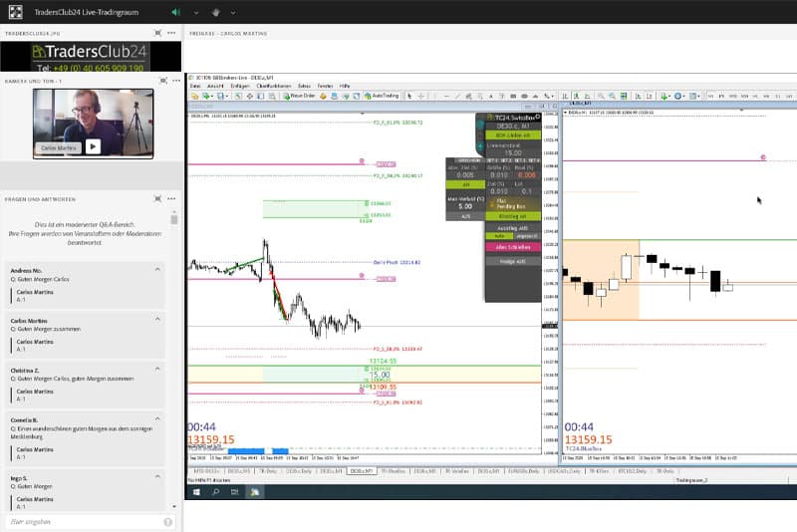Viewport: 797px width, 532px height.
Task: Click the raise-hand icon in the top bar
Action: 216,12
